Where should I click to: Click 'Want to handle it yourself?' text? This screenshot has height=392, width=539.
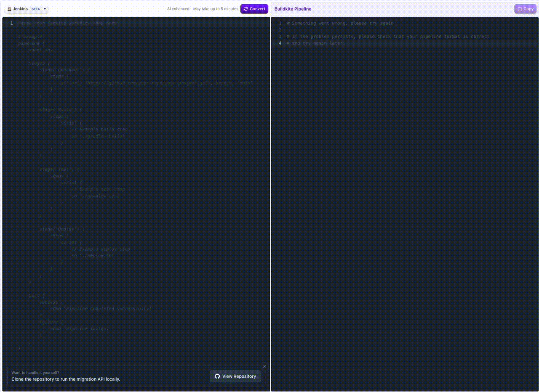point(35,373)
